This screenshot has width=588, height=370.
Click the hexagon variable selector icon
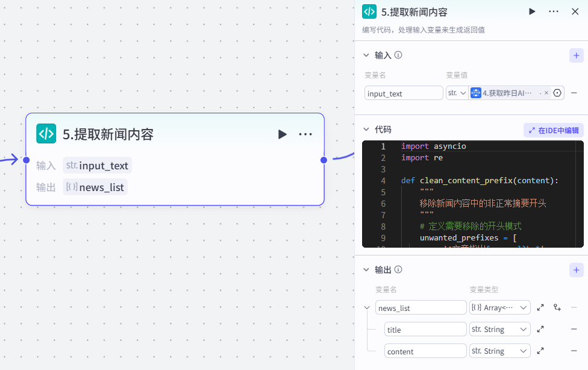(557, 93)
